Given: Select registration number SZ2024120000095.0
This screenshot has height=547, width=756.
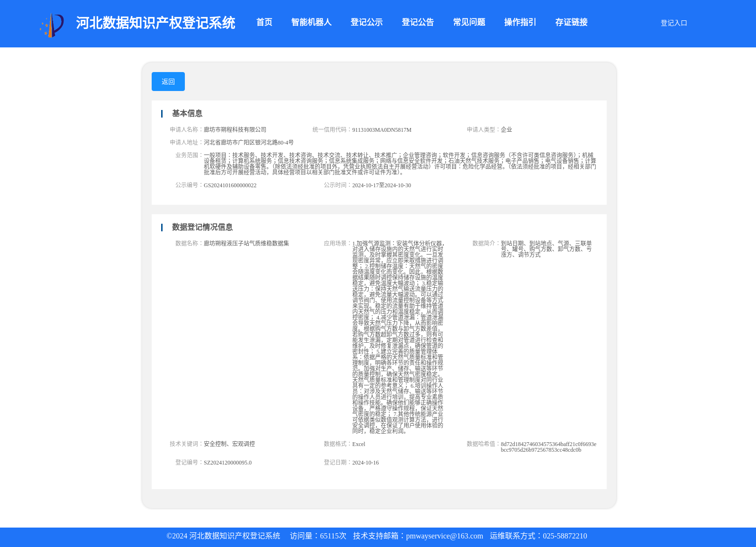Looking at the screenshot, I should coord(228,463).
